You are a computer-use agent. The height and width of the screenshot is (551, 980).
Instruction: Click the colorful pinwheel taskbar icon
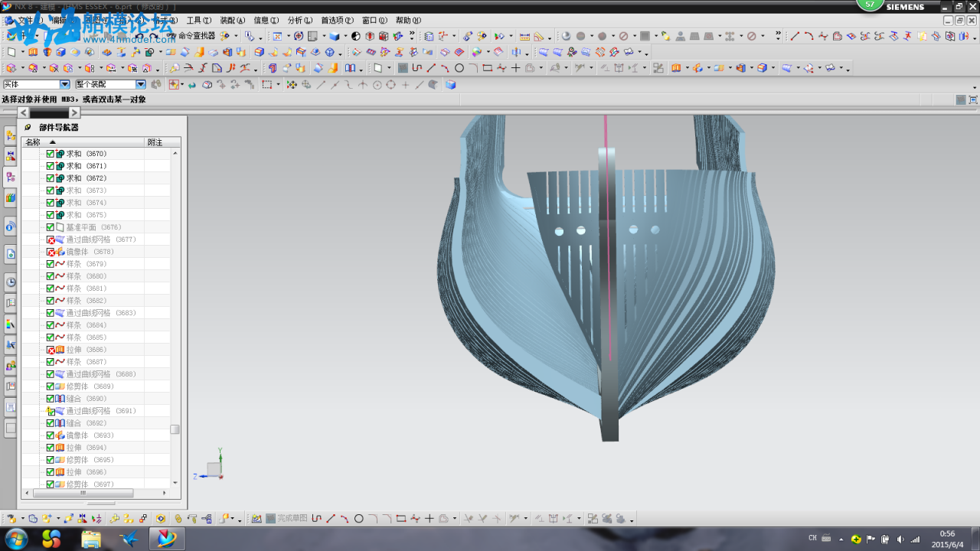pos(51,538)
